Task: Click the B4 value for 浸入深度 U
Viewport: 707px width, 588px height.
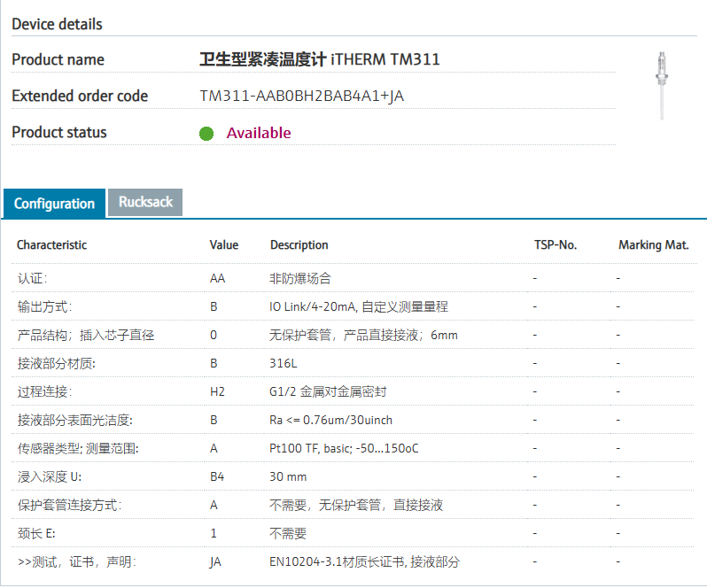Action: [x=217, y=476]
